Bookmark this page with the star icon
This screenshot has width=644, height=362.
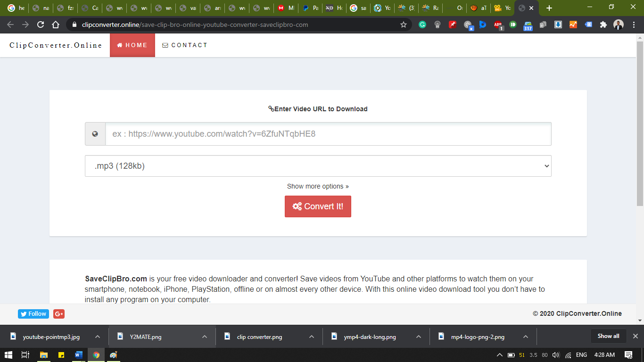(403, 25)
